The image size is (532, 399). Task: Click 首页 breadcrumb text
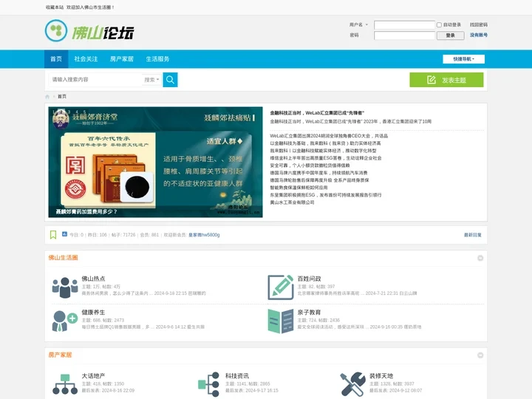pos(62,97)
